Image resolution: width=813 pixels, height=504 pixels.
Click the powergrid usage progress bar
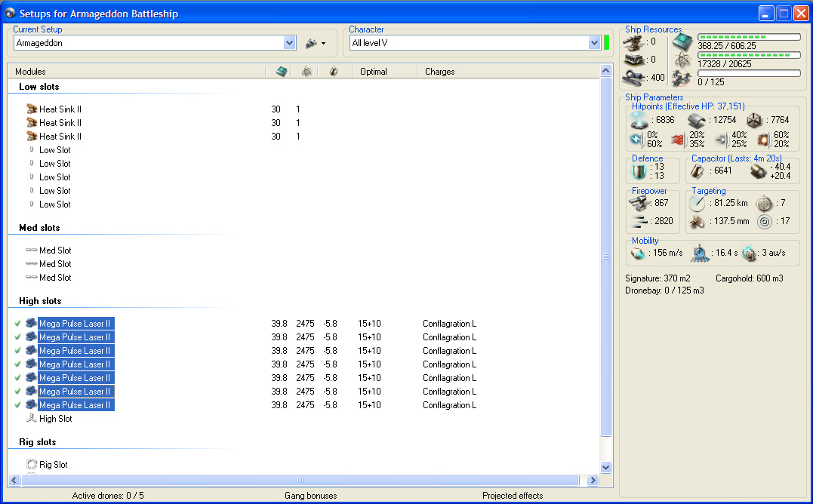click(749, 55)
